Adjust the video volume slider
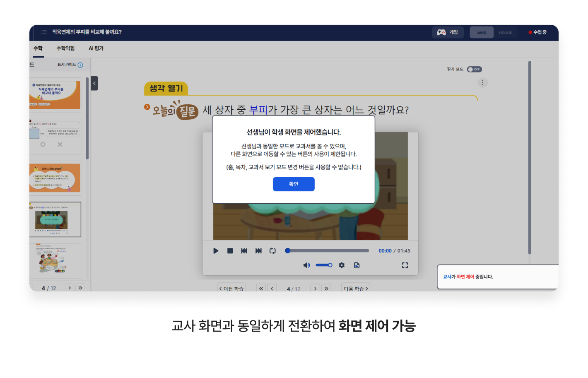 point(324,265)
